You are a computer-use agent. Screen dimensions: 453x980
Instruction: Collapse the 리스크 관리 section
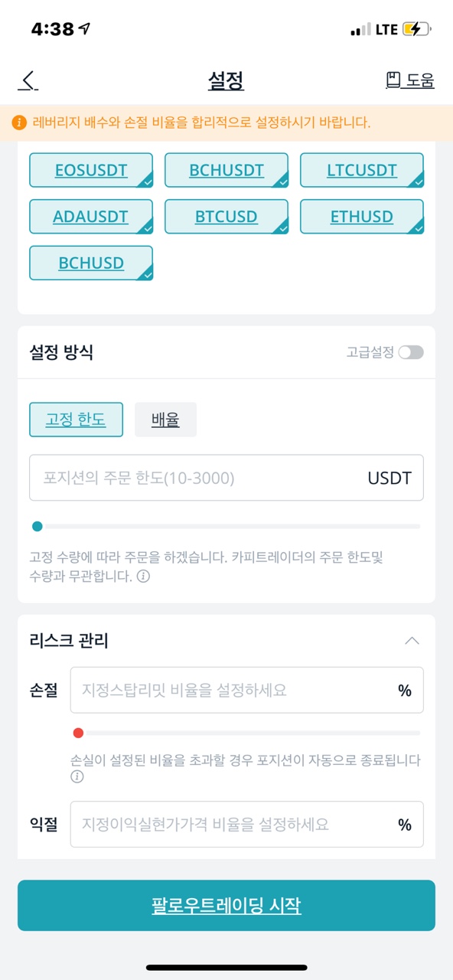[412, 640]
